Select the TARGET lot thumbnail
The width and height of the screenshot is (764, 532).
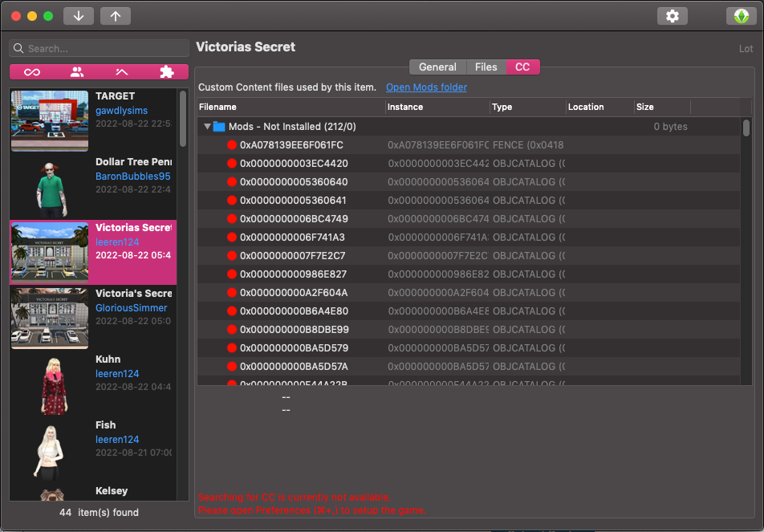click(x=50, y=120)
